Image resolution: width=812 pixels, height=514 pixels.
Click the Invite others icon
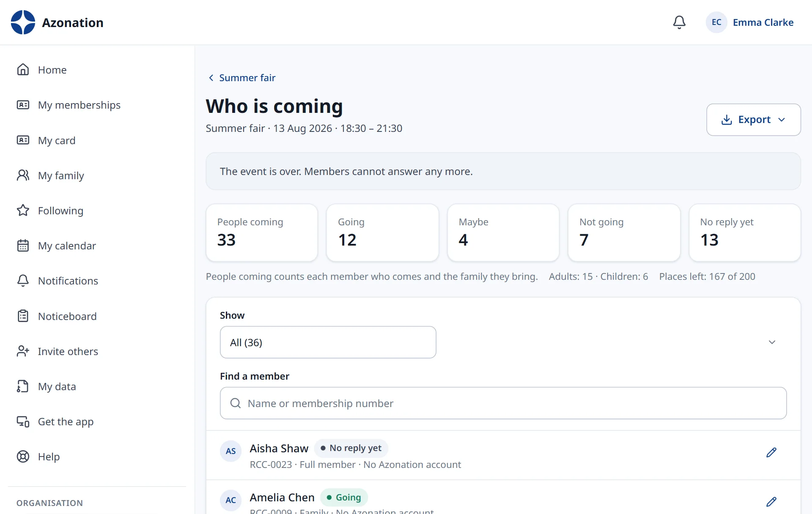click(x=23, y=351)
